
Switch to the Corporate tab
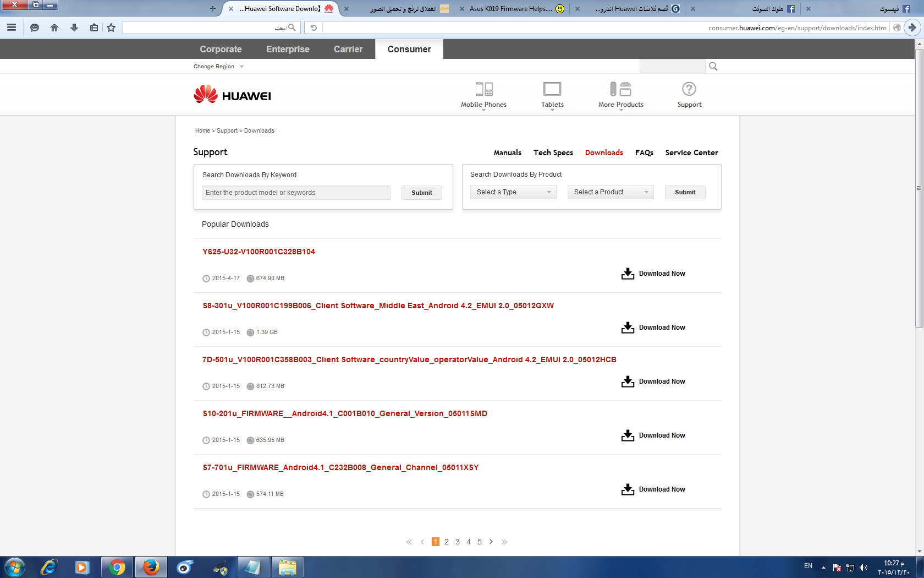point(221,49)
